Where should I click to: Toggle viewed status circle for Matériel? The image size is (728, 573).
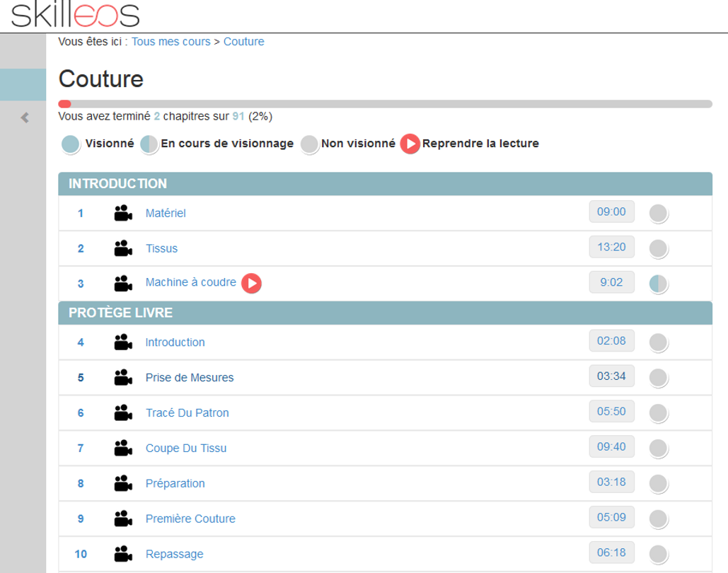[x=659, y=213]
